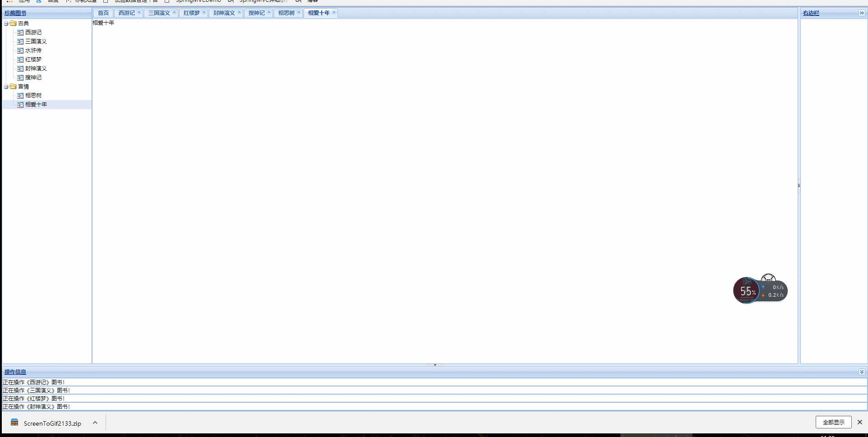Close the 三国演义 tab
Image resolution: width=868 pixels, height=437 pixels.
pos(174,12)
